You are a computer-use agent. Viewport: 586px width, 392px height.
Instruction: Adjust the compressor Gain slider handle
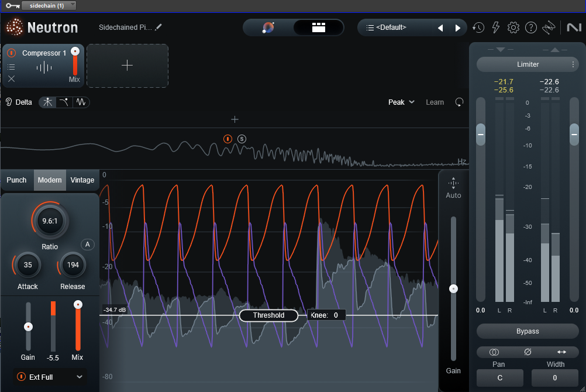coord(28,327)
